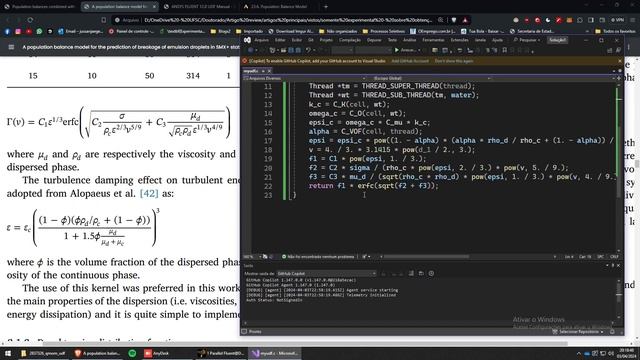Switch to the first Population balances browser tab

click(x=41, y=7)
